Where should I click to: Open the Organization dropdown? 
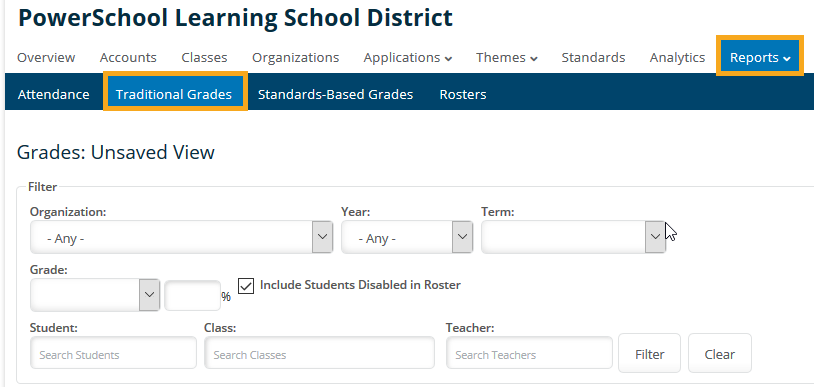click(x=181, y=237)
